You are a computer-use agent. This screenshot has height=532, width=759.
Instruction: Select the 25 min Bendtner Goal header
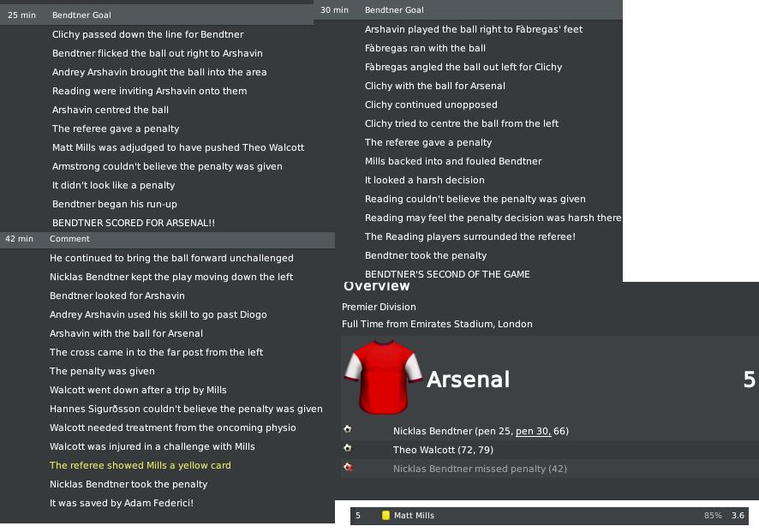click(x=157, y=15)
